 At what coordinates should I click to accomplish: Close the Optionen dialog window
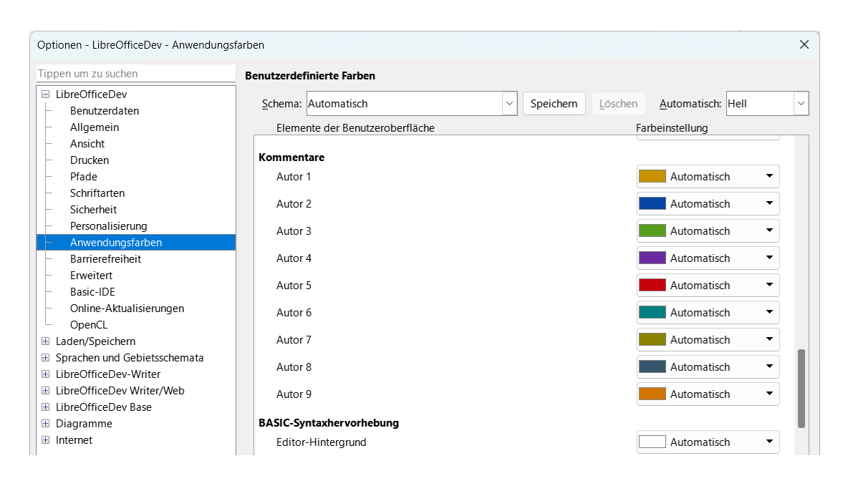pyautogui.click(x=804, y=44)
